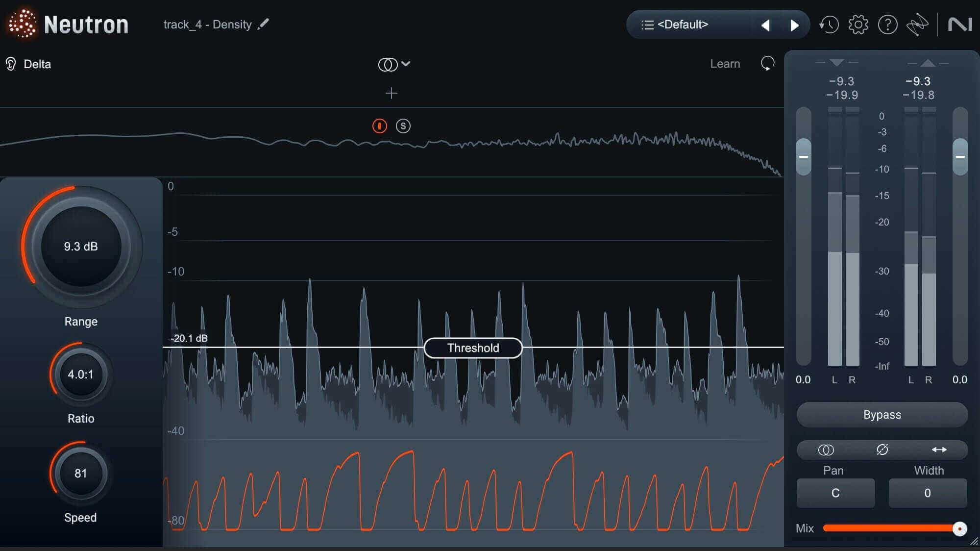Click the Native Instruments logo icon
Image resolution: width=980 pixels, height=551 pixels.
[x=959, y=25]
